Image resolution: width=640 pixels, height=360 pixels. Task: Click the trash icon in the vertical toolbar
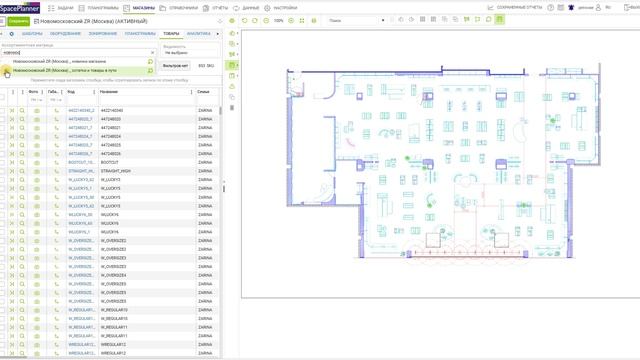[232, 108]
